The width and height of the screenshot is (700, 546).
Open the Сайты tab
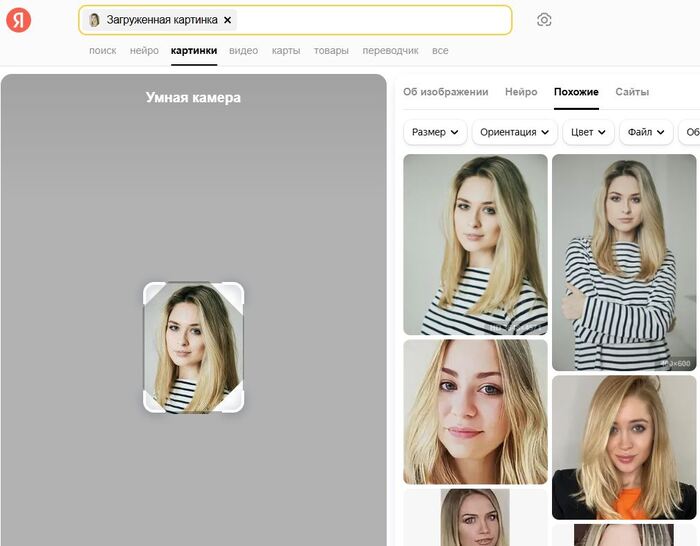632,92
